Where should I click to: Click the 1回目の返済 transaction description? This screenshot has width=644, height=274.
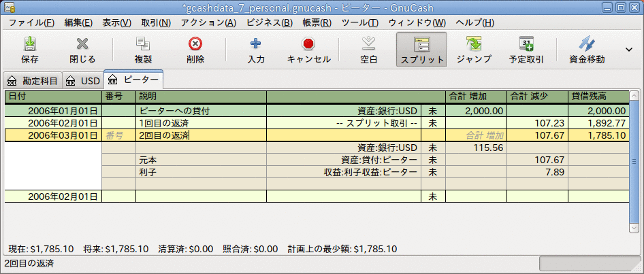201,123
